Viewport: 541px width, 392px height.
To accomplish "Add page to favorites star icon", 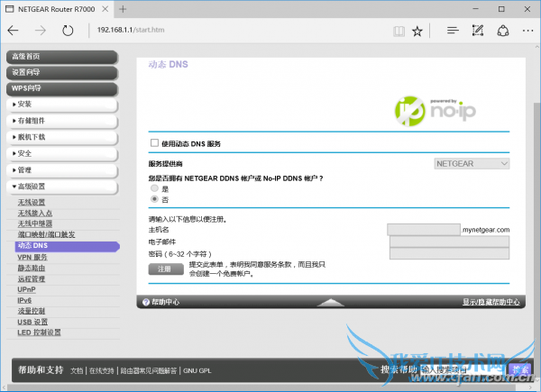I will tap(417, 32).
